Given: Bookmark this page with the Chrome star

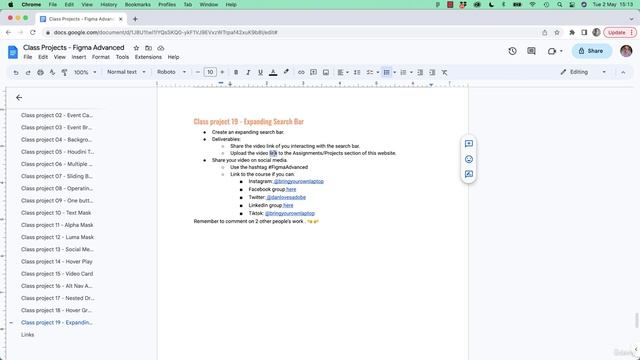Looking at the screenshot, I should point(557,32).
